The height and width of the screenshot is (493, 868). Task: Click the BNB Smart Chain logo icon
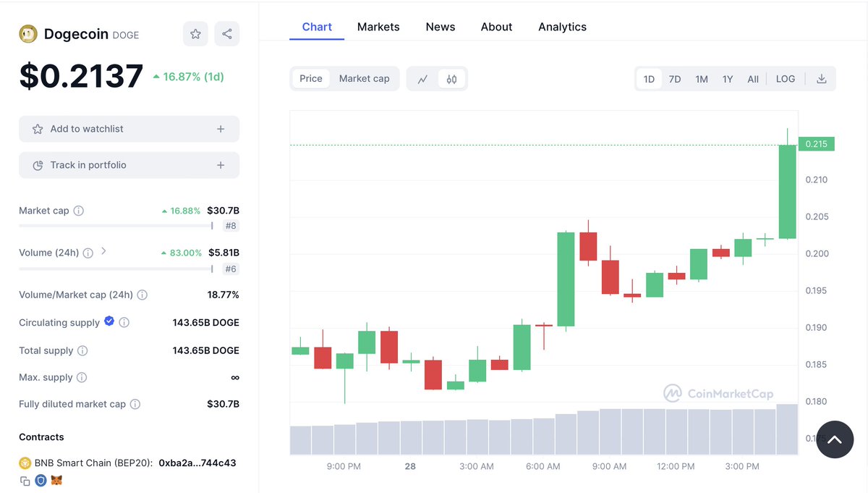coord(25,463)
